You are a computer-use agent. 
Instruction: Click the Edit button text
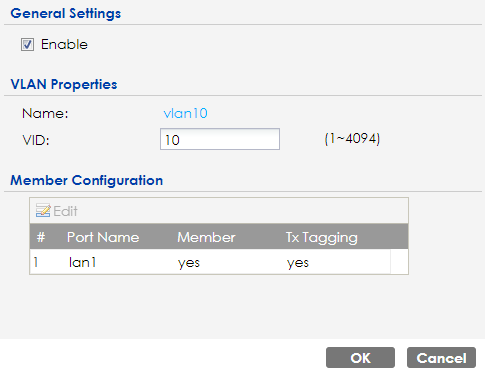(x=65, y=211)
